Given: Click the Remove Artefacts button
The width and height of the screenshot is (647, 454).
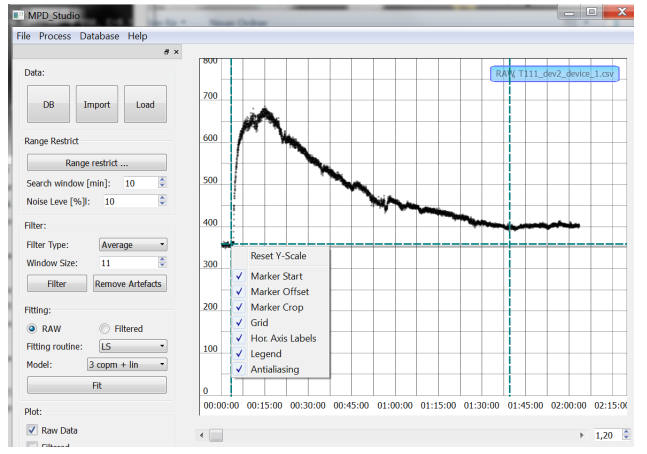Looking at the screenshot, I should tap(129, 284).
